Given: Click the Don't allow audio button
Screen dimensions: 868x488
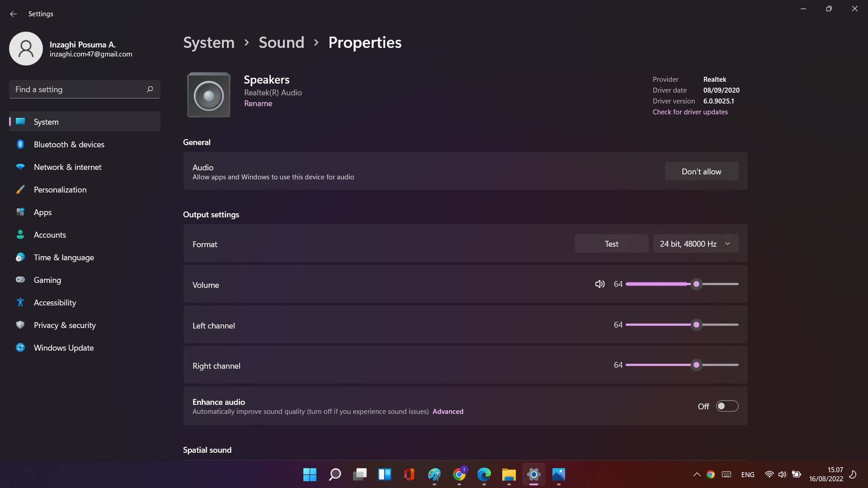Looking at the screenshot, I should 702,171.
